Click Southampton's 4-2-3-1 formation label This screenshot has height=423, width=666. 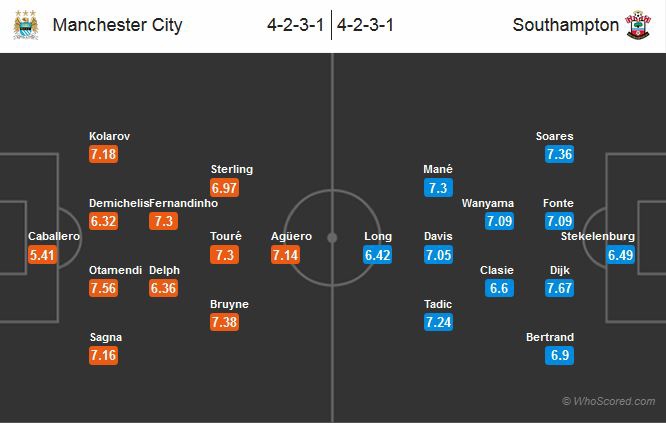click(x=367, y=25)
